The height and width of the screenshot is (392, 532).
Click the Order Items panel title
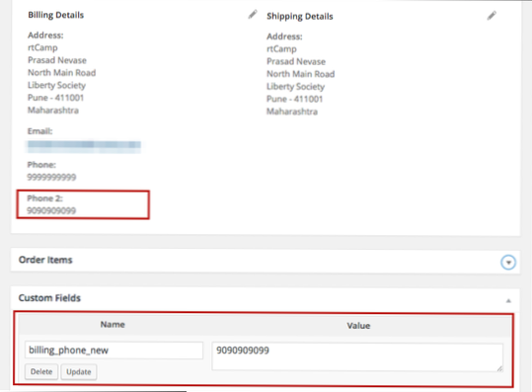tap(45, 260)
